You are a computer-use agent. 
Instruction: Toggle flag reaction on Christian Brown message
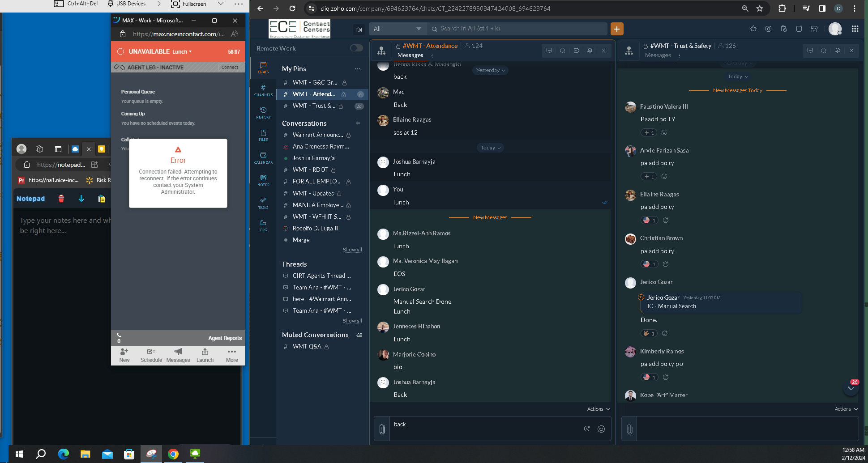650,264
